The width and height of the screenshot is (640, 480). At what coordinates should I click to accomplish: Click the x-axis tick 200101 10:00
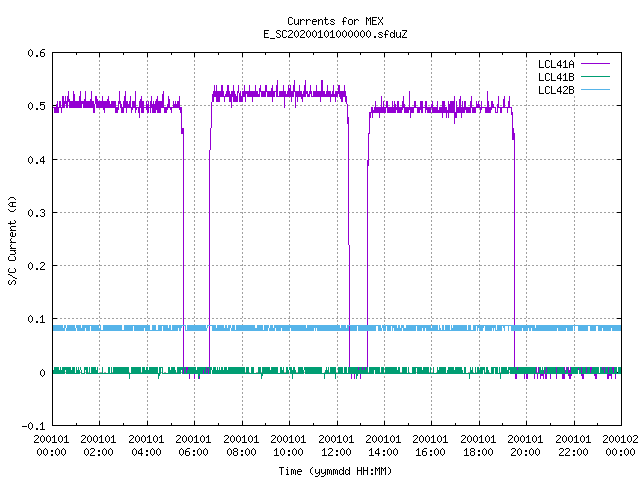pos(288,446)
